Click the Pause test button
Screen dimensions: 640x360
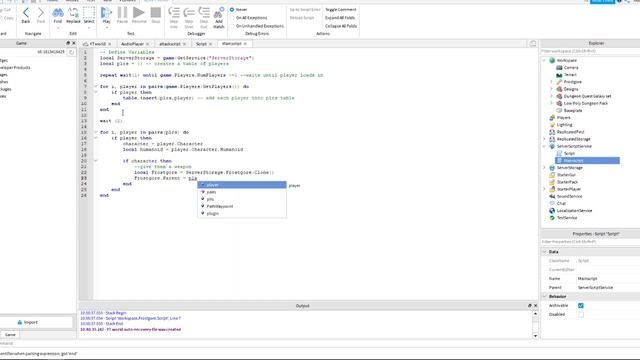tap(122, 15)
